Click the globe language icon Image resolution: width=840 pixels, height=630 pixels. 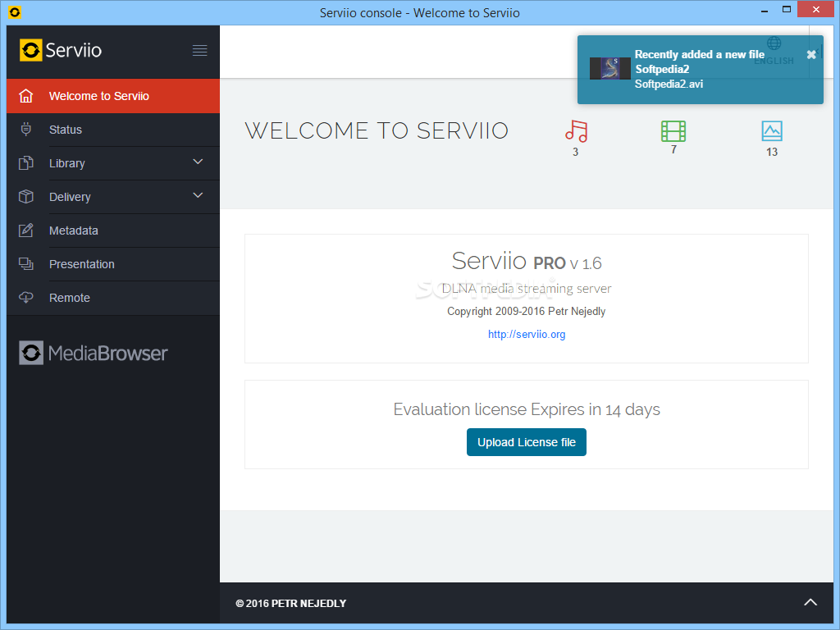774,43
